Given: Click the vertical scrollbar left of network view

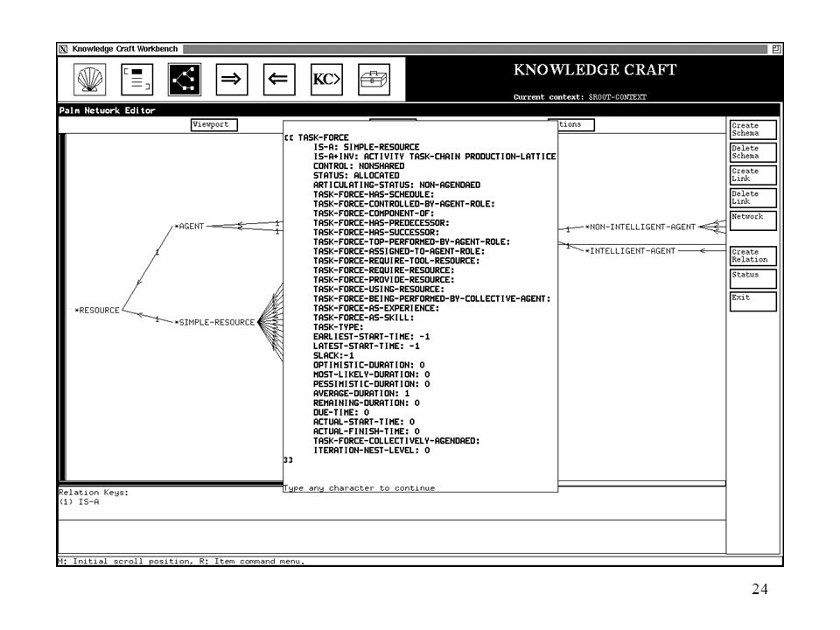Looking at the screenshot, I should coord(62,307).
